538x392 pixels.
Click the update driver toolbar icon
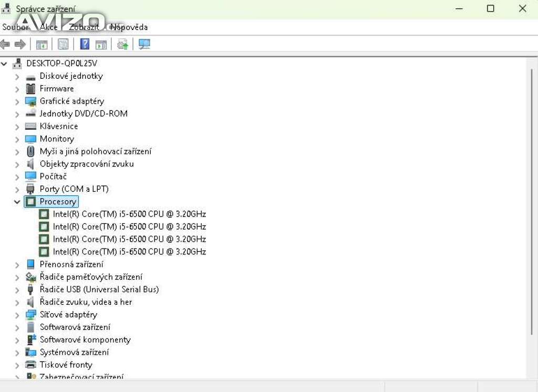(122, 45)
